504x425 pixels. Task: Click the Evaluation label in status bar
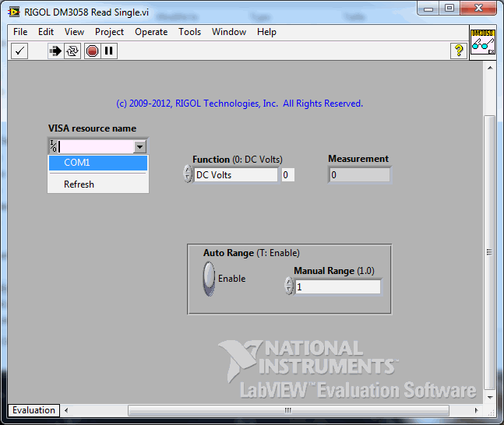click(33, 410)
